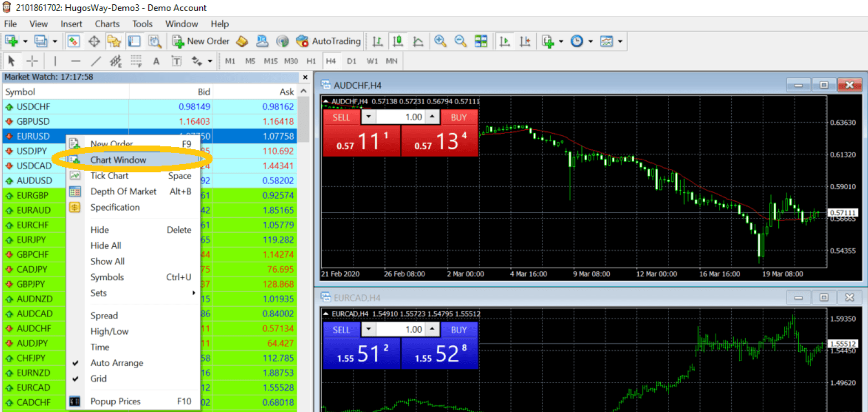Switch to bar chart icon
This screenshot has width=868, height=412.
(x=378, y=41)
